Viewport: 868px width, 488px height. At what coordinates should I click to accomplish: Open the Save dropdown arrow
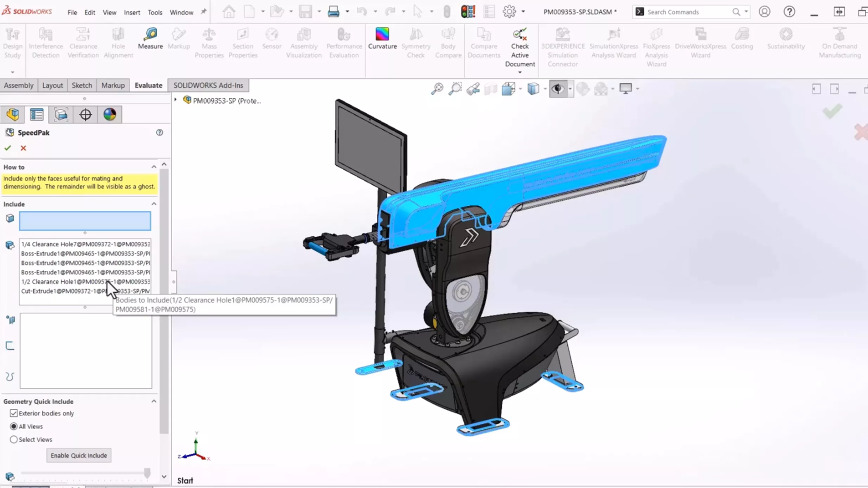tap(319, 12)
